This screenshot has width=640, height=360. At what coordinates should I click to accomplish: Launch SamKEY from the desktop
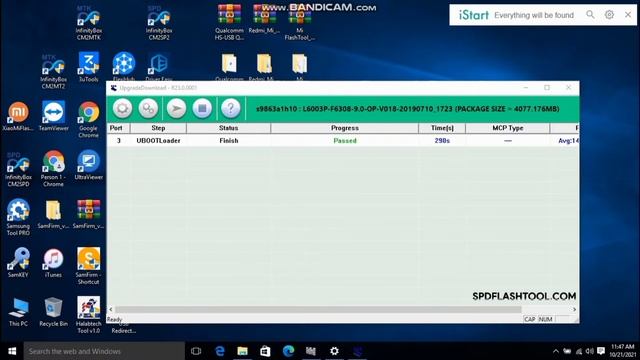(x=18, y=263)
